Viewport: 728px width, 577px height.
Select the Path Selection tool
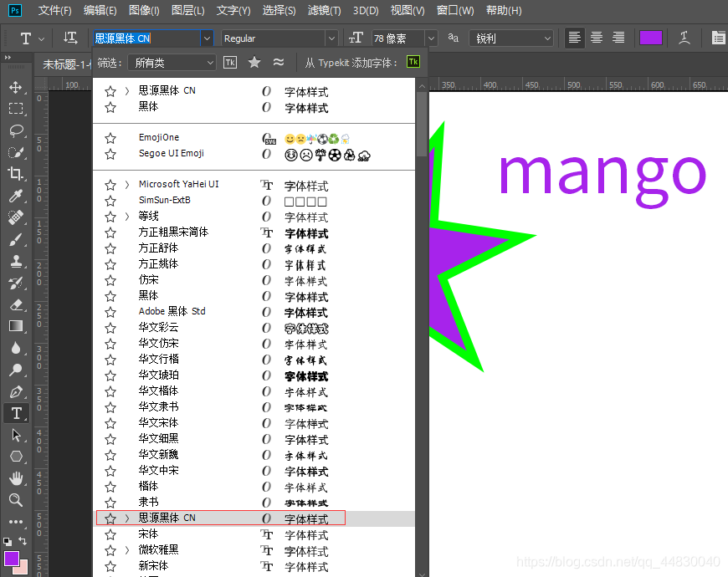click(16, 435)
